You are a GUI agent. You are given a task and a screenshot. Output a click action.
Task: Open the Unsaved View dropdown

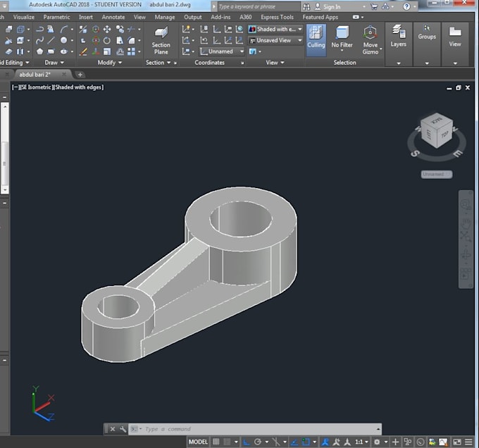click(275, 40)
